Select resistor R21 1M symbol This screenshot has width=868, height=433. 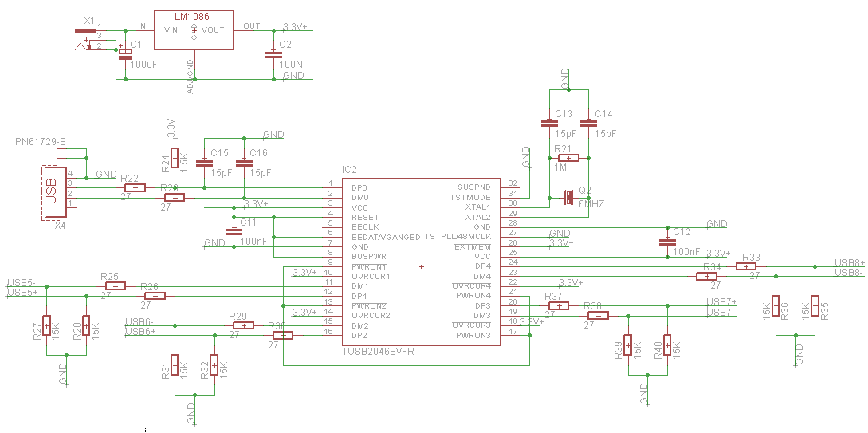pyautogui.click(x=568, y=158)
